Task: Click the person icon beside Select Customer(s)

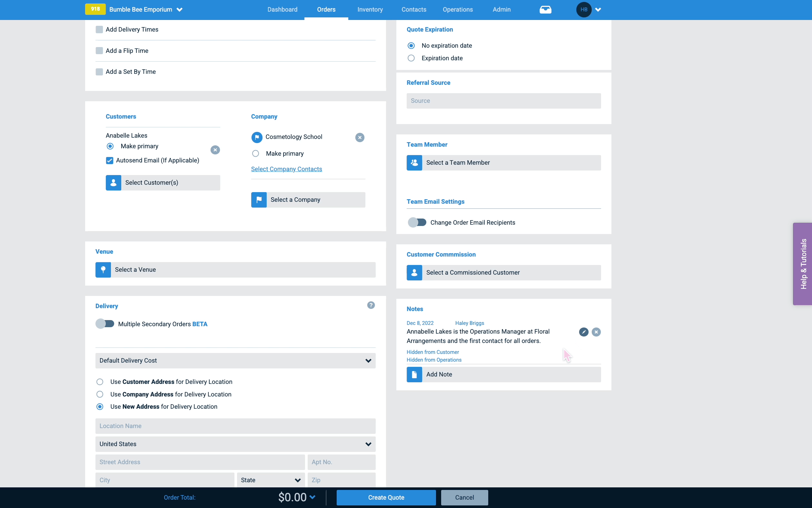Action: point(114,183)
